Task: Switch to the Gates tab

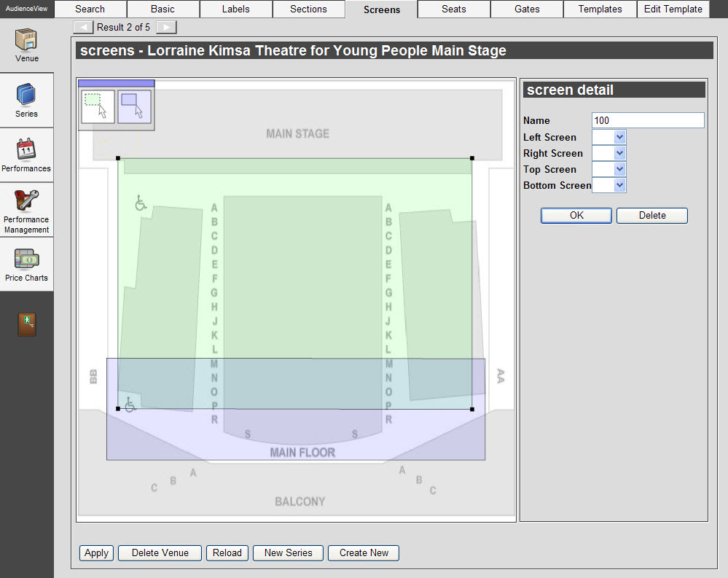Action: 527,9
